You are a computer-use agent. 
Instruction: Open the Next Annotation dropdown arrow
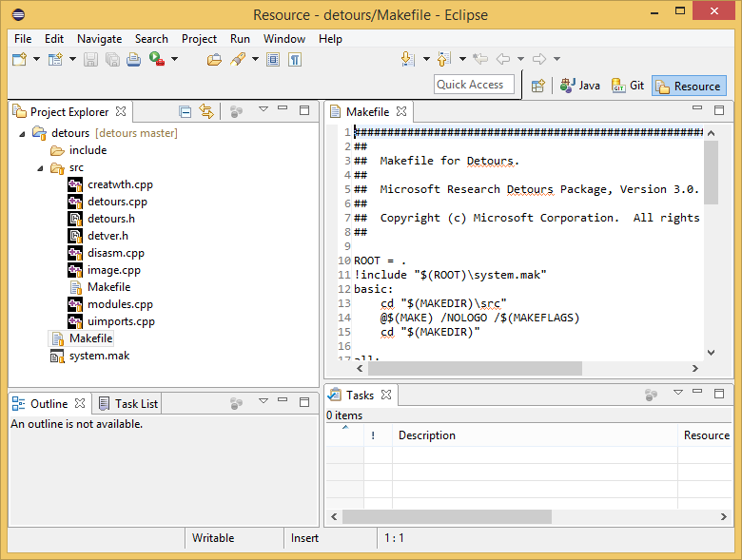426,59
